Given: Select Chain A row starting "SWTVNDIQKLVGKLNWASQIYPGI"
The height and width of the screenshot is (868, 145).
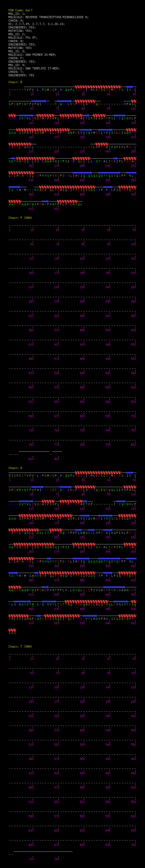Looking at the screenshot, I should click(x=72, y=547).
